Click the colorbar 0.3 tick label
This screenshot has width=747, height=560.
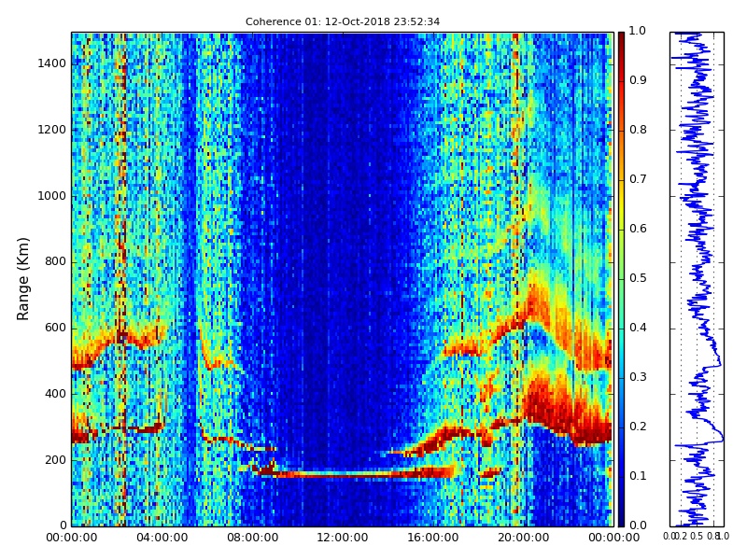(638, 377)
